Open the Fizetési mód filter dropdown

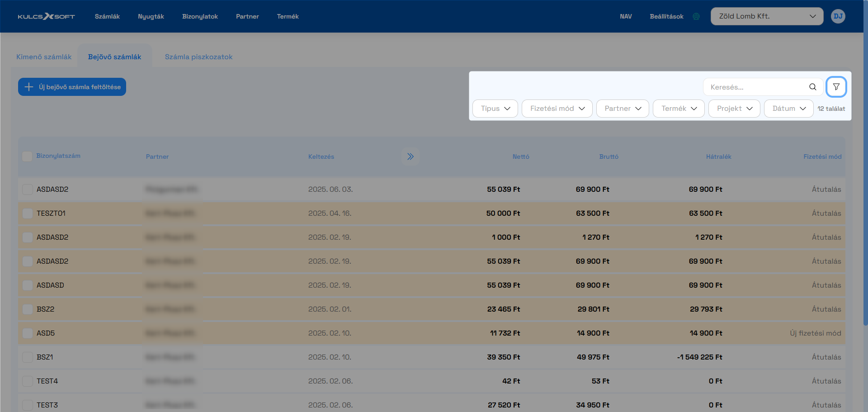tap(557, 109)
